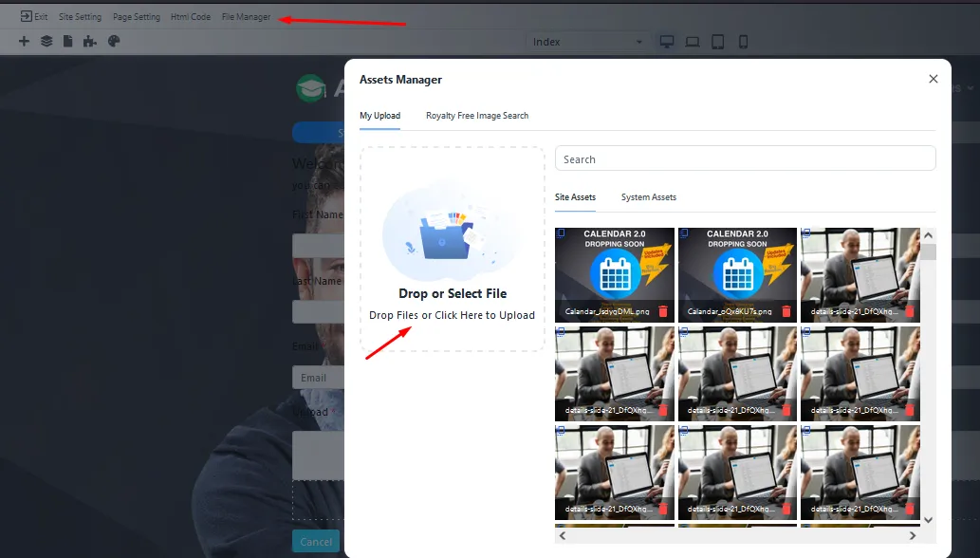Delete Calandar_JsdyqDML.png with trash icon
Image resolution: width=980 pixels, height=558 pixels.
coord(663,311)
